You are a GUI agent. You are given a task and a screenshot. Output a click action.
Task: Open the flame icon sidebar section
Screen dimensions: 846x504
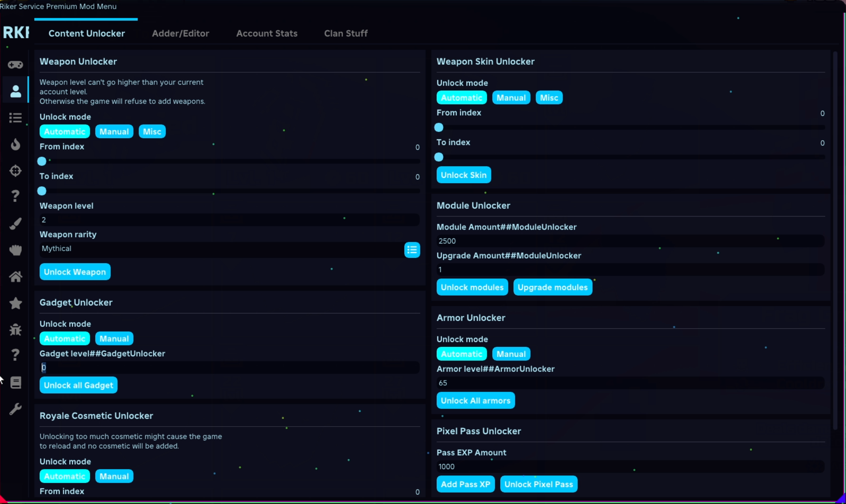(x=16, y=144)
